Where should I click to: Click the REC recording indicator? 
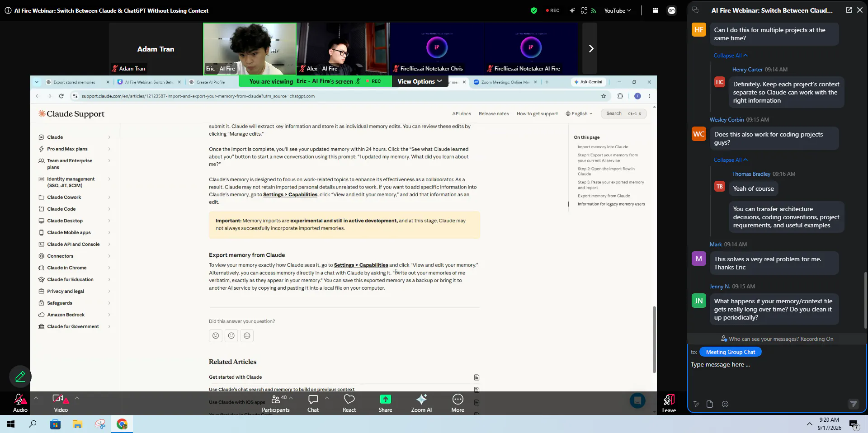552,10
